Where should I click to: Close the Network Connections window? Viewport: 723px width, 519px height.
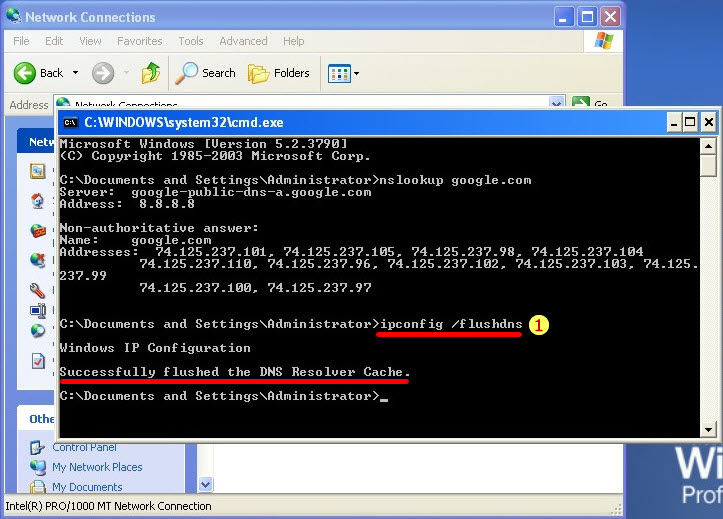tap(610, 17)
